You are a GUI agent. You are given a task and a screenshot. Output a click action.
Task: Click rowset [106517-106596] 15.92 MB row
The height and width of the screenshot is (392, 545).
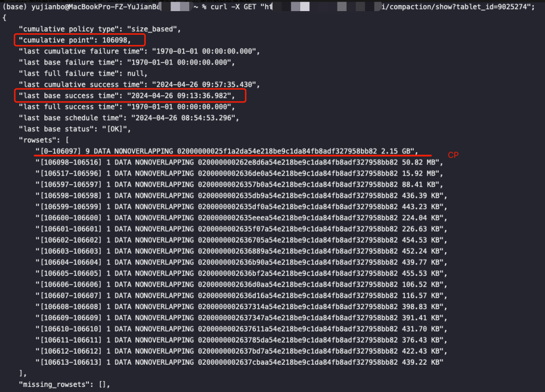[239, 174]
